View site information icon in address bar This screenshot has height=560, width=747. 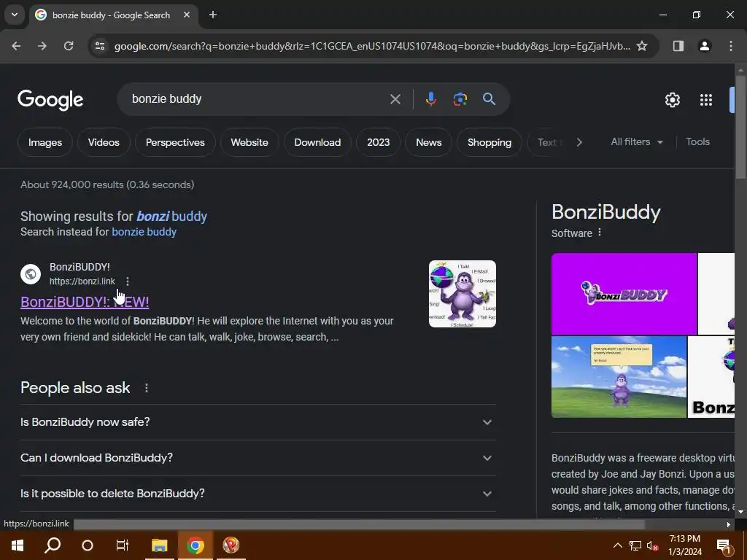pos(100,46)
